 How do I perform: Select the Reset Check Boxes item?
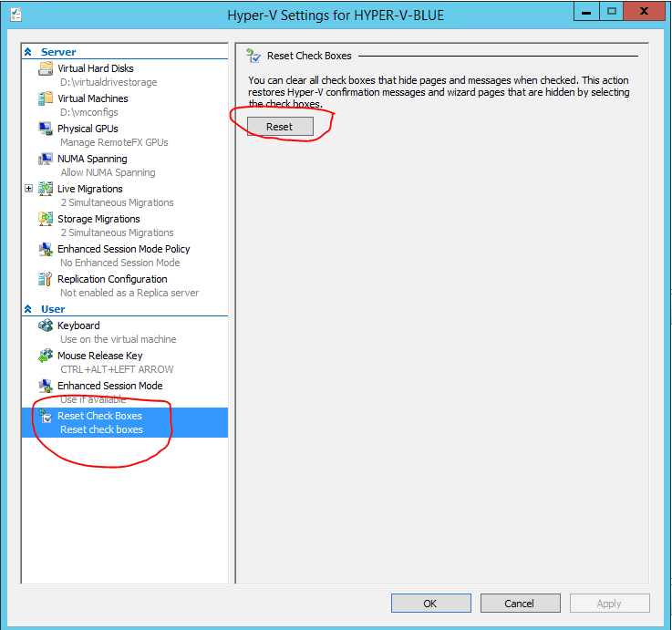(x=99, y=416)
